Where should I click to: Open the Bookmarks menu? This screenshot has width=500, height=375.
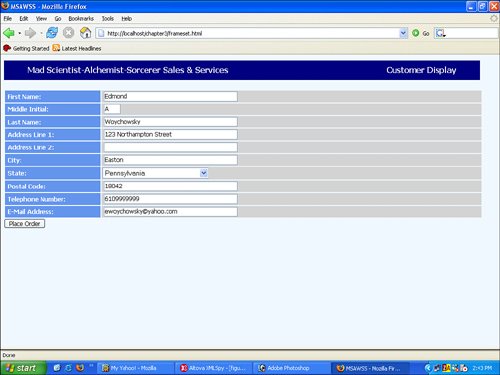click(81, 19)
